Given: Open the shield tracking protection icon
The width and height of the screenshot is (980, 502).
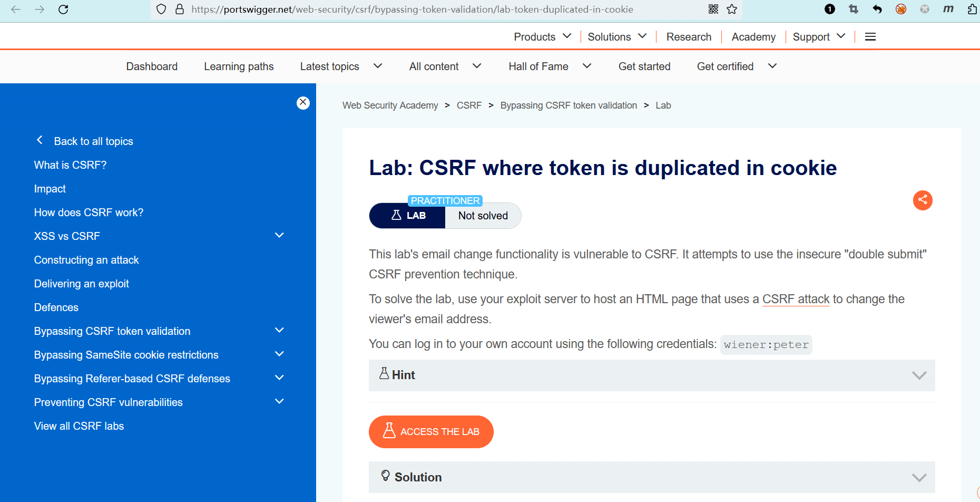Looking at the screenshot, I should click(x=162, y=9).
